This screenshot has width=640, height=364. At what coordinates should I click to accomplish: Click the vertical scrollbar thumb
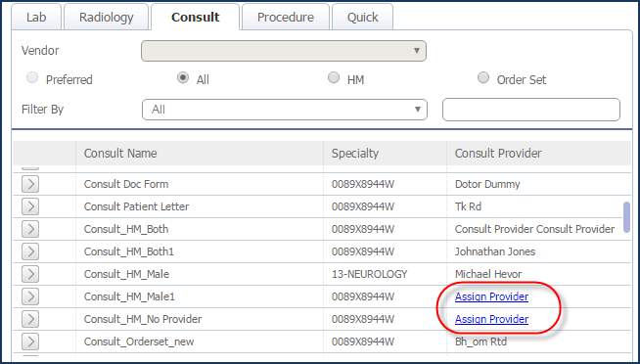coord(626,217)
